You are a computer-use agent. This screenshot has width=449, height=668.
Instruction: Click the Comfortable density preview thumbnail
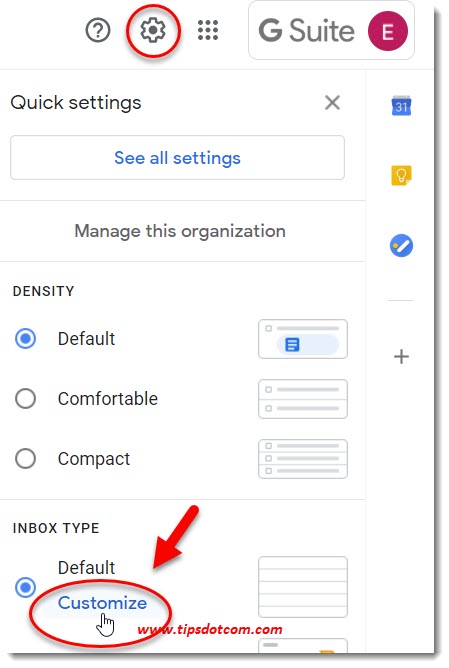click(x=303, y=399)
